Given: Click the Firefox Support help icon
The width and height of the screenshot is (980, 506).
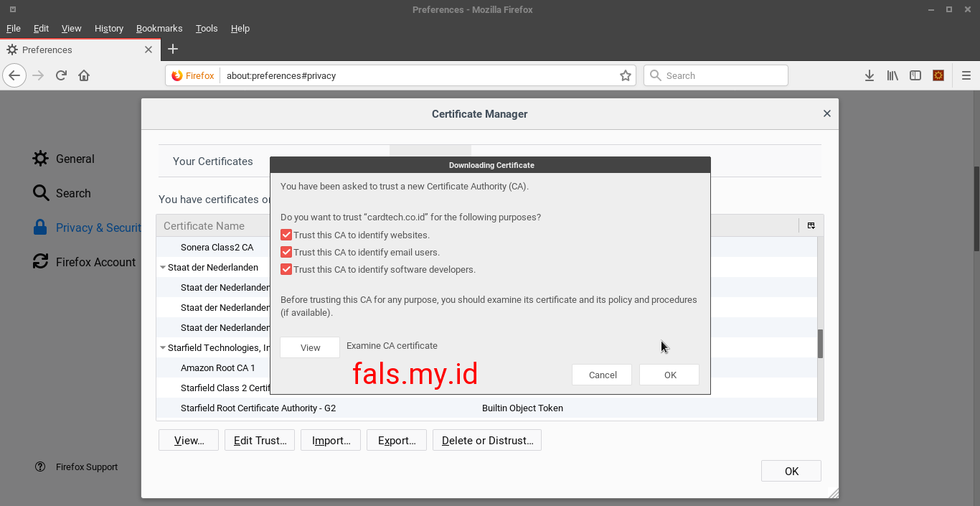Looking at the screenshot, I should pyautogui.click(x=40, y=467).
